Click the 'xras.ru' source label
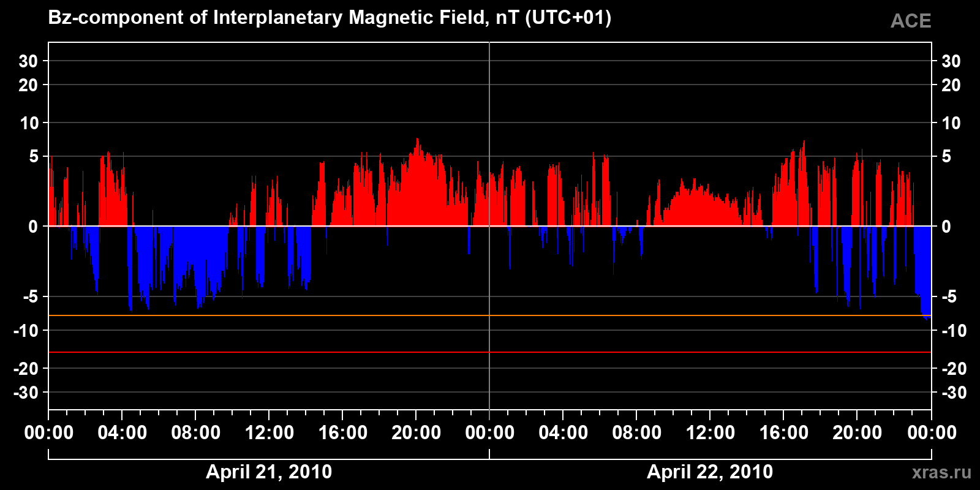980x490 pixels. 942,472
